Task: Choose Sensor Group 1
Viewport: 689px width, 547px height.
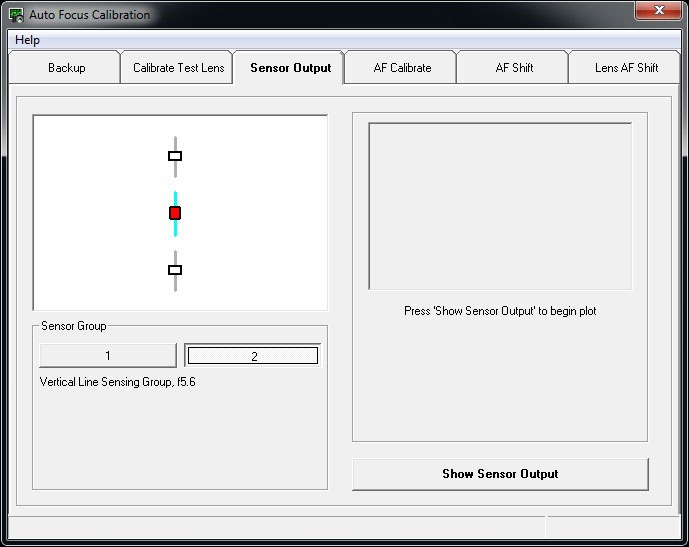Action: 108,355
